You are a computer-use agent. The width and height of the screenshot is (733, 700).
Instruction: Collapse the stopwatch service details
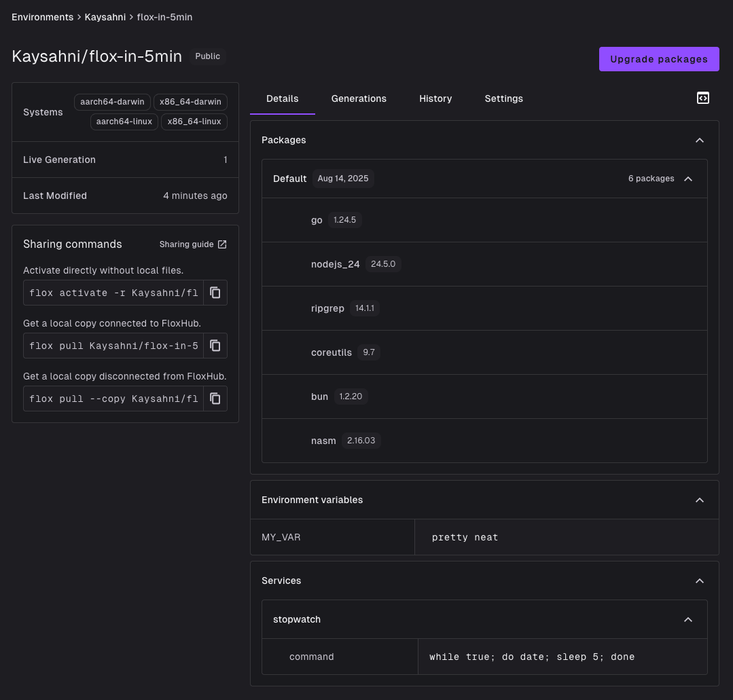click(687, 619)
